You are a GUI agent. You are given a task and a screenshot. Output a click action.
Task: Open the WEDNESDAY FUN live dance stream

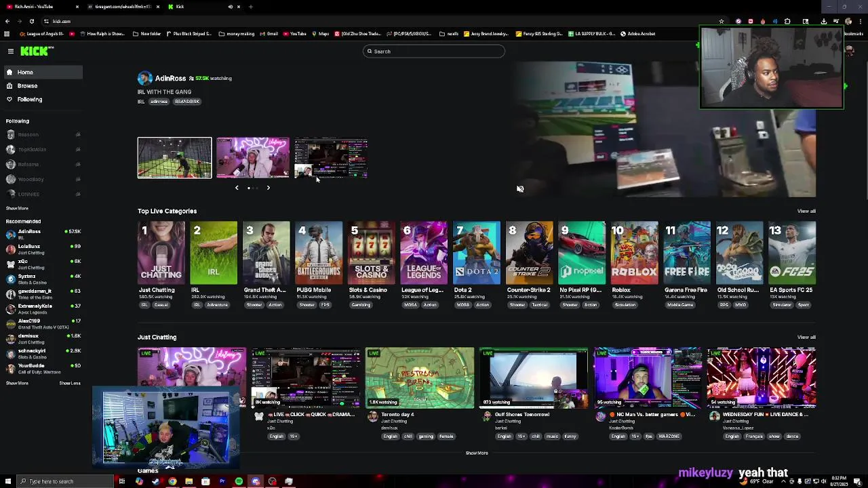pyautogui.click(x=762, y=378)
